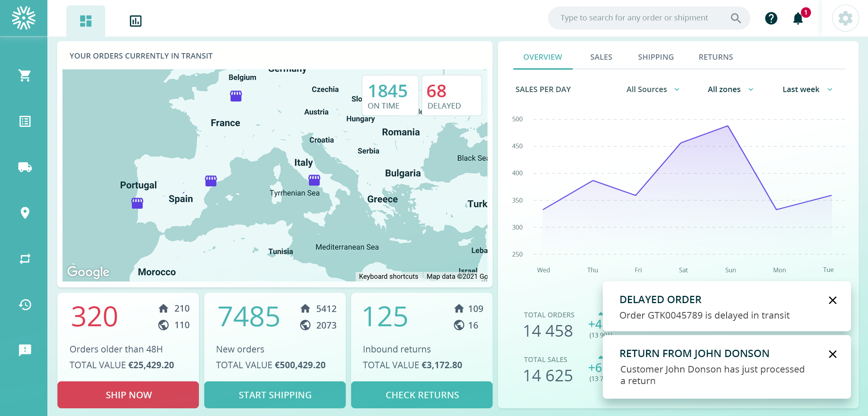The width and height of the screenshot is (868, 416).
Task: Switch to the analytics chart view
Action: click(135, 21)
